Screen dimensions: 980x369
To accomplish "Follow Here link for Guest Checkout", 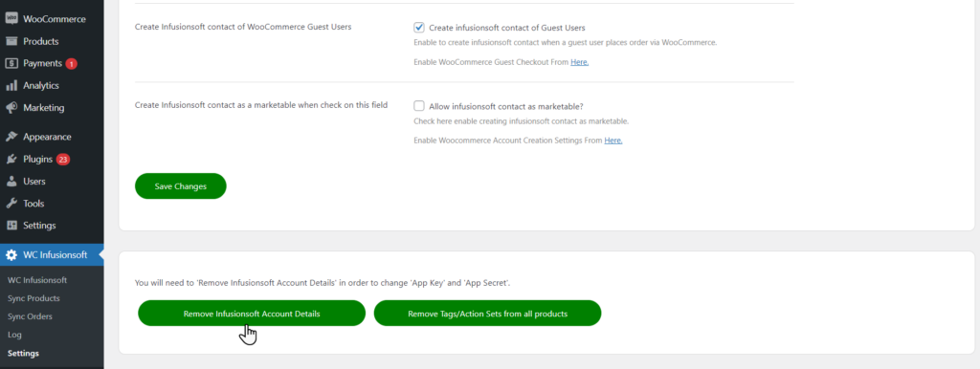I will (579, 62).
